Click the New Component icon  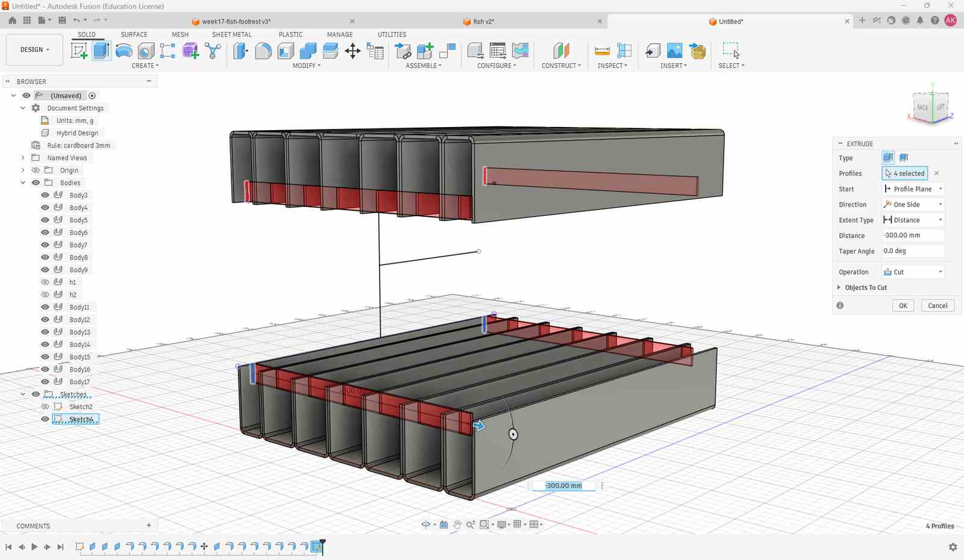425,51
